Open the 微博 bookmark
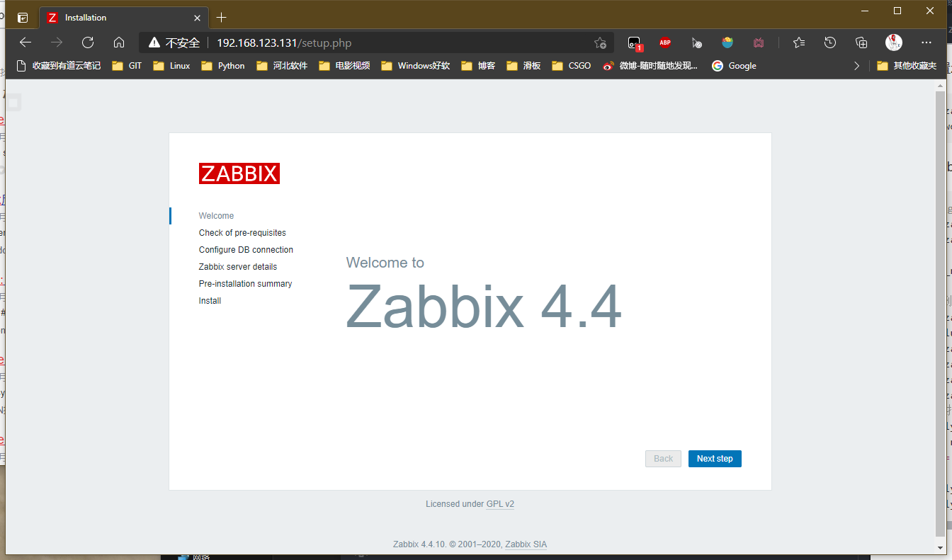Viewport: 952px width, 560px height. pyautogui.click(x=650, y=66)
